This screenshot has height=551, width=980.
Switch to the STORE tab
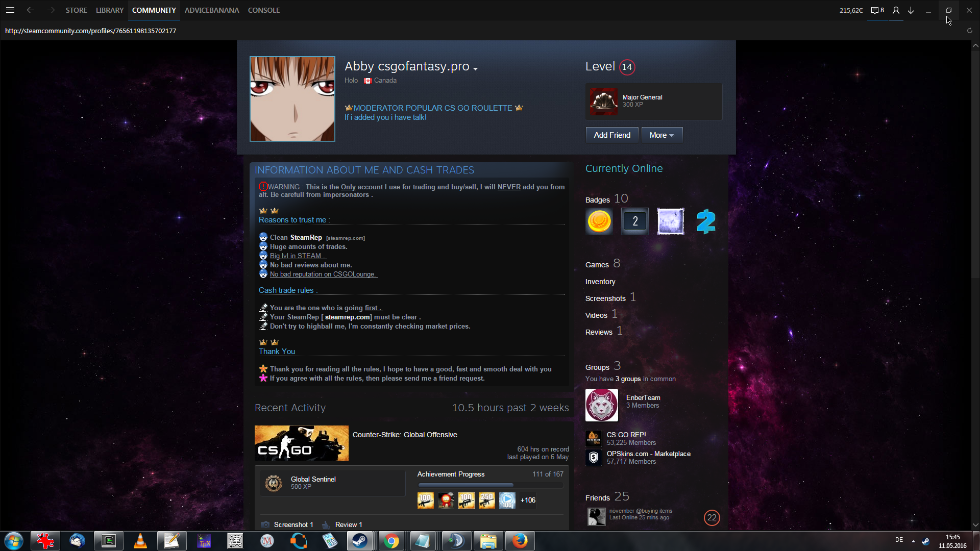click(x=76, y=10)
